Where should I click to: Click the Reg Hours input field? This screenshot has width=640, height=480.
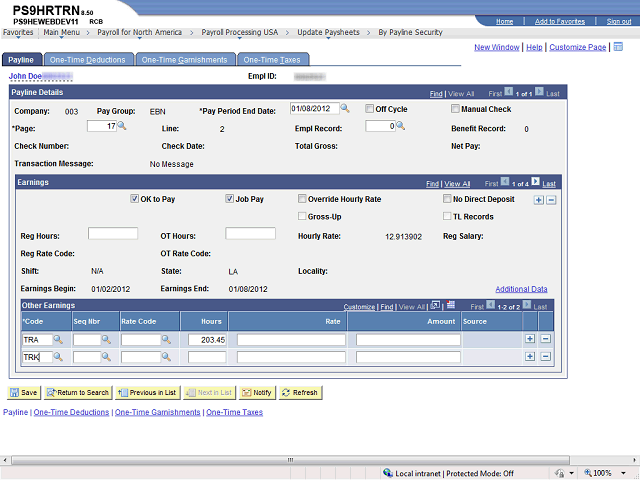(x=113, y=234)
